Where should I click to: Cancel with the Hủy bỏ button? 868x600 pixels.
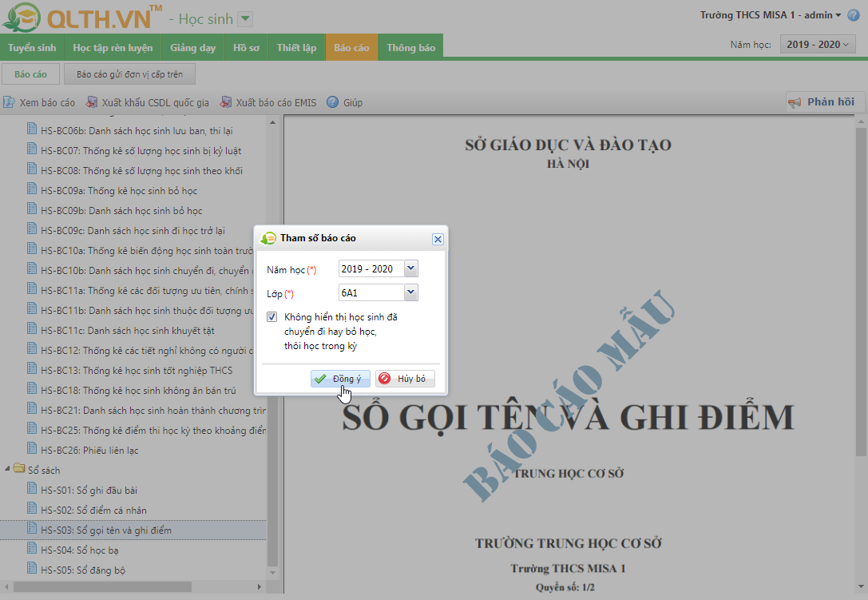pos(405,379)
